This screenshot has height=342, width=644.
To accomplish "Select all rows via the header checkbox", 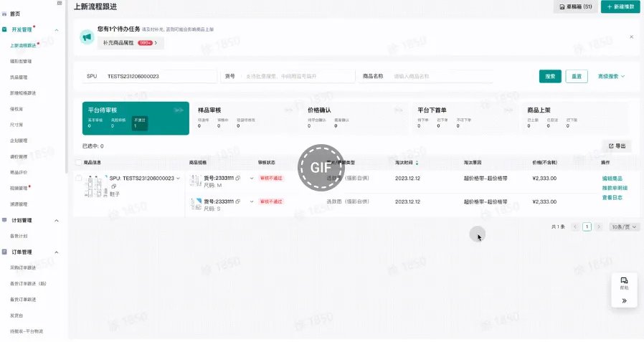I will click(78, 163).
